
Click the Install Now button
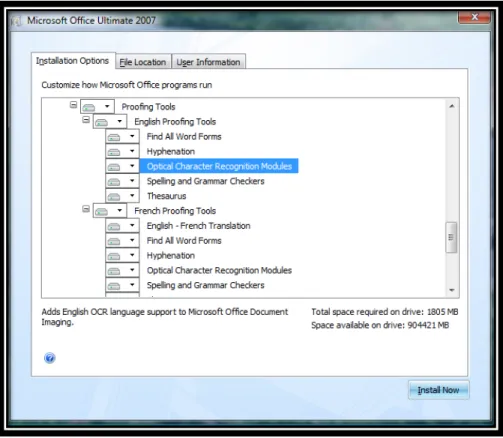[438, 390]
